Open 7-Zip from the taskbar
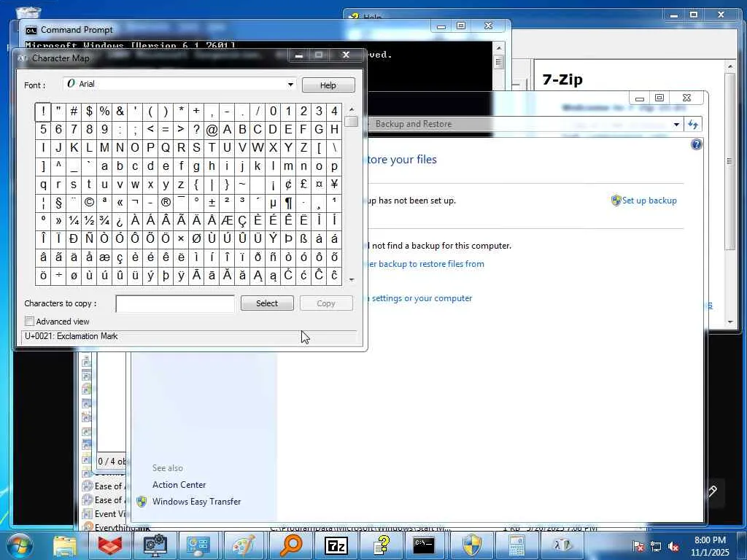The height and width of the screenshot is (560, 747). [336, 545]
